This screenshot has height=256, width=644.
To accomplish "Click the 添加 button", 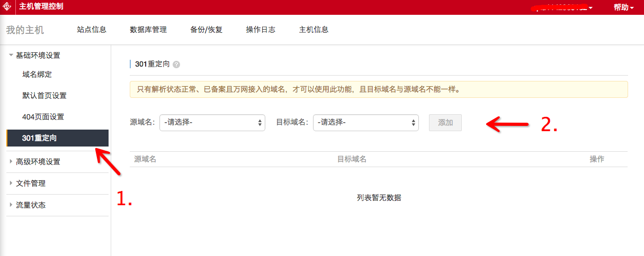I will [445, 123].
